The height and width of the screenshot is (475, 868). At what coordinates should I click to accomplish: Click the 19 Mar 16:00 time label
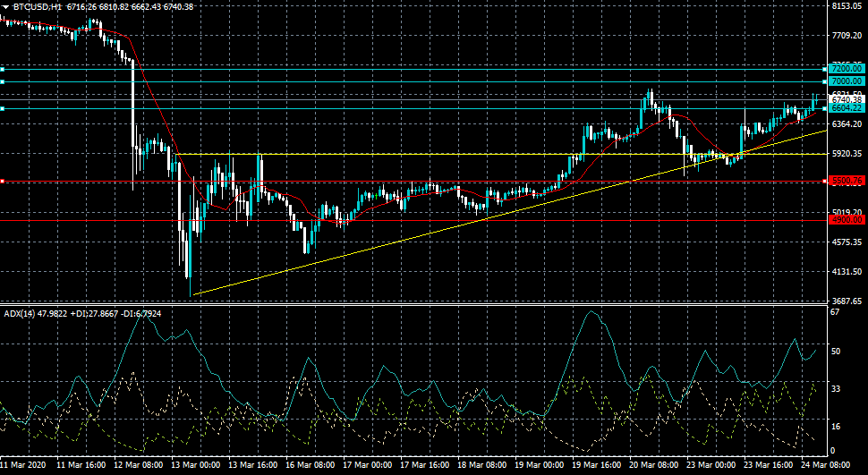pos(597,465)
